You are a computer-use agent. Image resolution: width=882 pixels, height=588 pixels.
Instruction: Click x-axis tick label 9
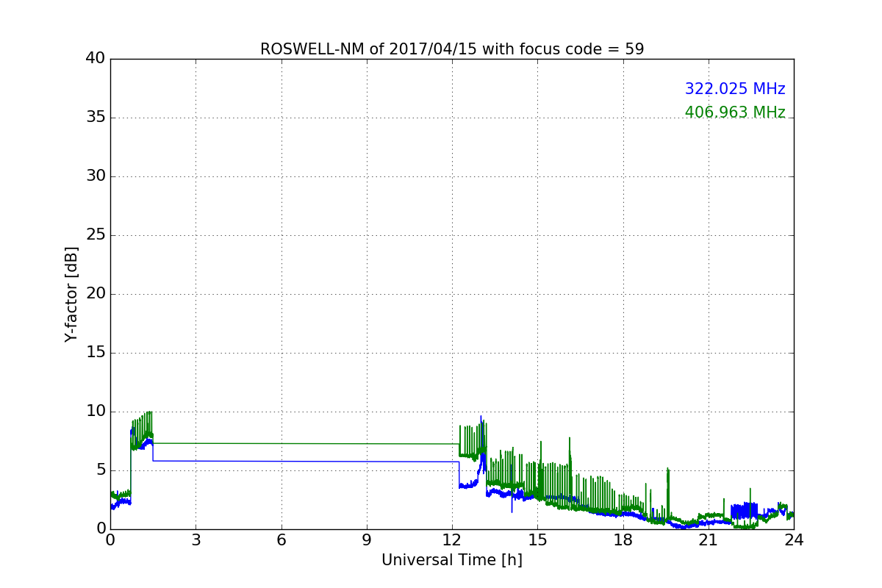tap(367, 539)
